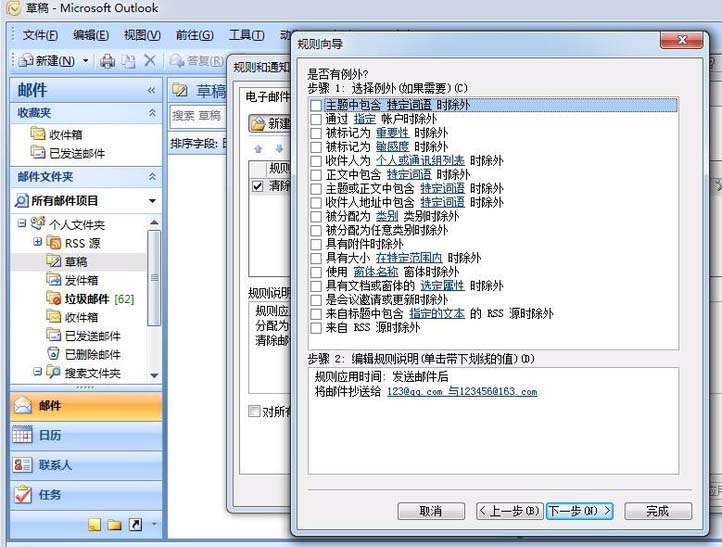Screen dimensions: 722x547
Task: Expand the RSS 源 tree node
Action: (x=38, y=242)
